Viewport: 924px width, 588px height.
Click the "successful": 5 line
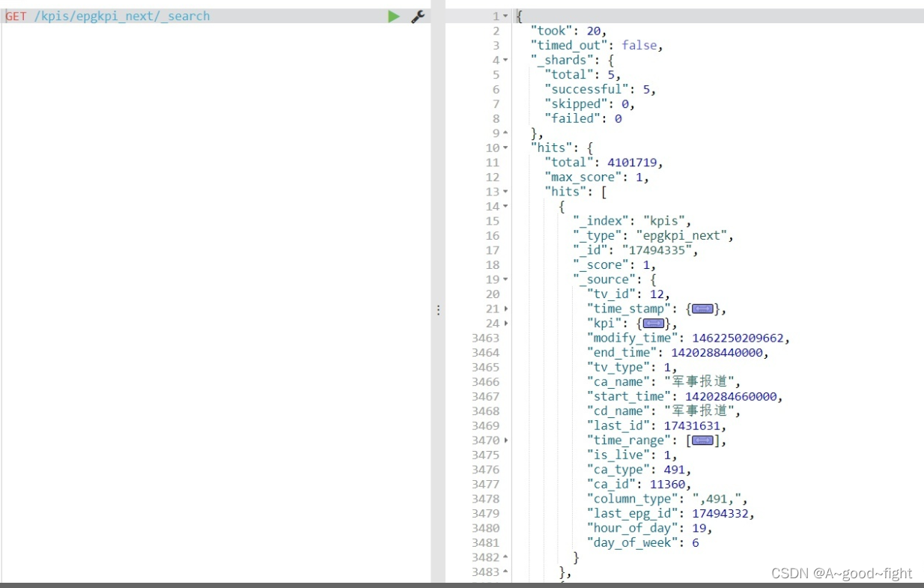pyautogui.click(x=601, y=89)
